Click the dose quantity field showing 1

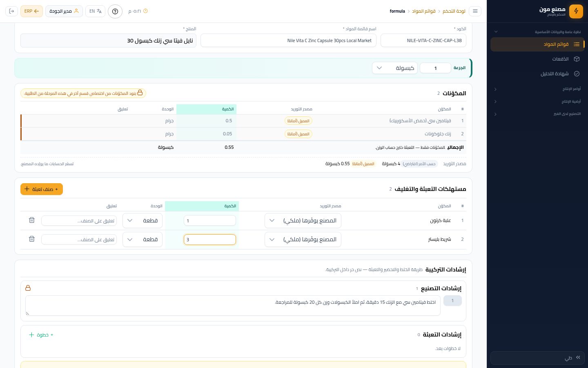(435, 68)
